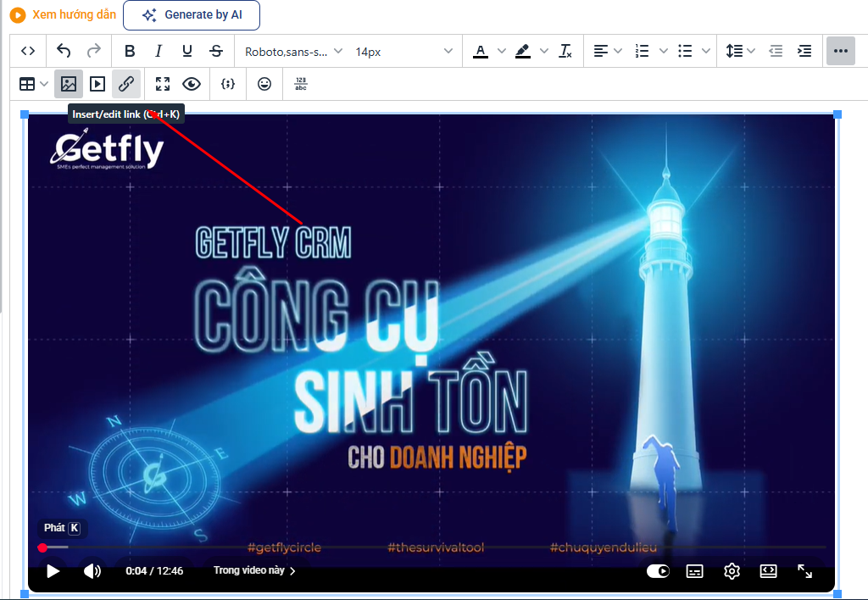This screenshot has height=600, width=868.
Task: Redo the last action
Action: coord(93,51)
